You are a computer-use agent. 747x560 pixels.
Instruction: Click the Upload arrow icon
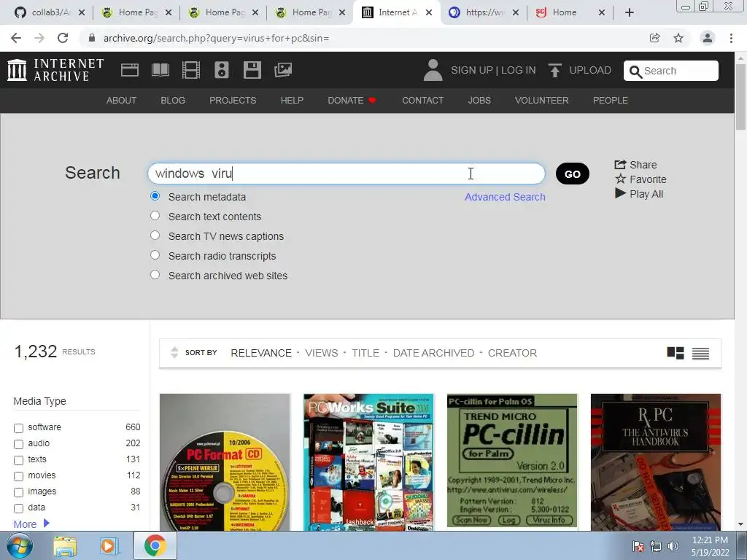pyautogui.click(x=554, y=70)
